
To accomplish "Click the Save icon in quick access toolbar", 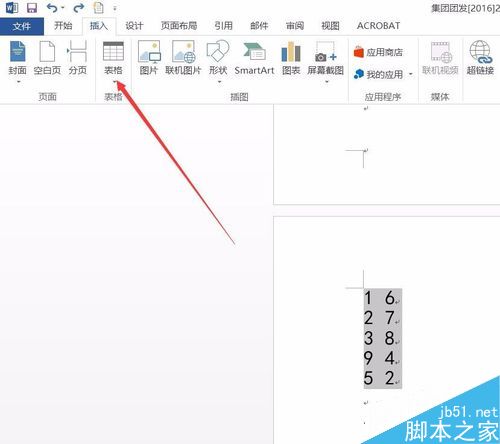I will coord(32,8).
